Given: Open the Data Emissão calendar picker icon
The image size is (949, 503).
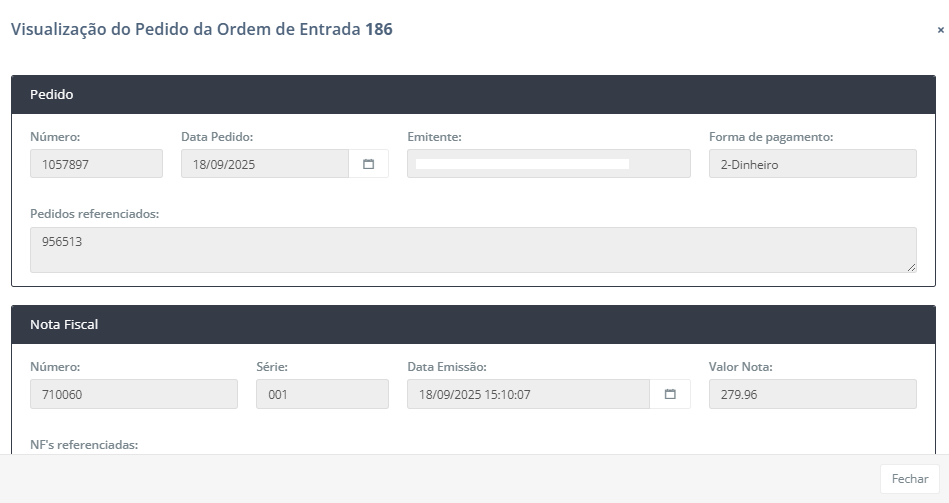Looking at the screenshot, I should click(670, 394).
